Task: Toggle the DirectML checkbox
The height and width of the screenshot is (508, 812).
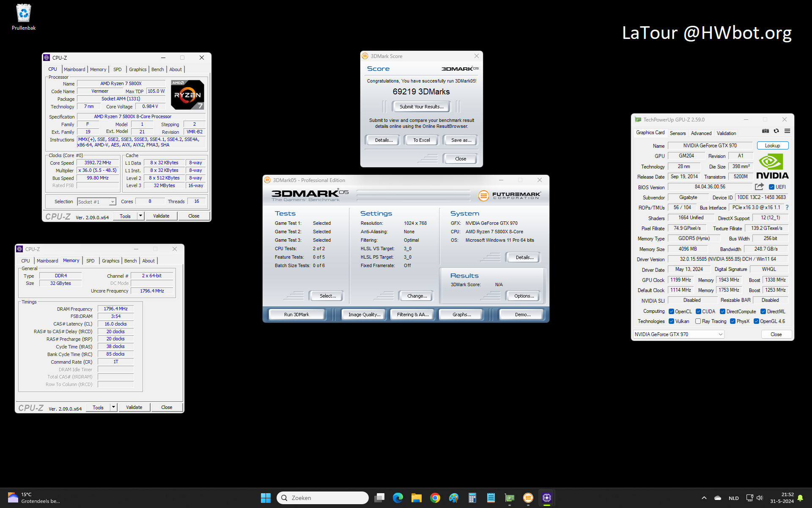Action: pyautogui.click(x=763, y=311)
